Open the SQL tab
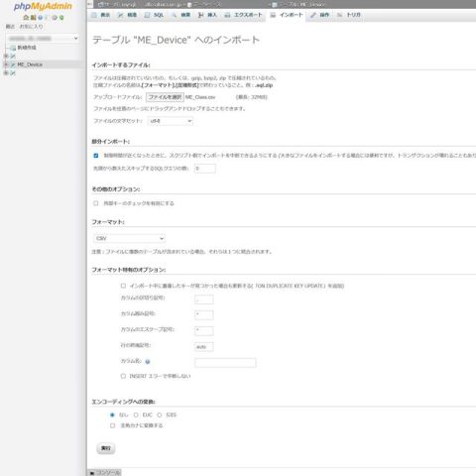This screenshot has height=476, width=476. coord(155,15)
